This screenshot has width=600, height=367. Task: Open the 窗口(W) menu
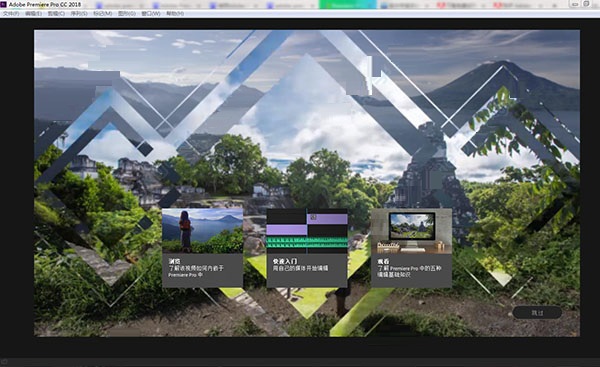click(x=151, y=13)
